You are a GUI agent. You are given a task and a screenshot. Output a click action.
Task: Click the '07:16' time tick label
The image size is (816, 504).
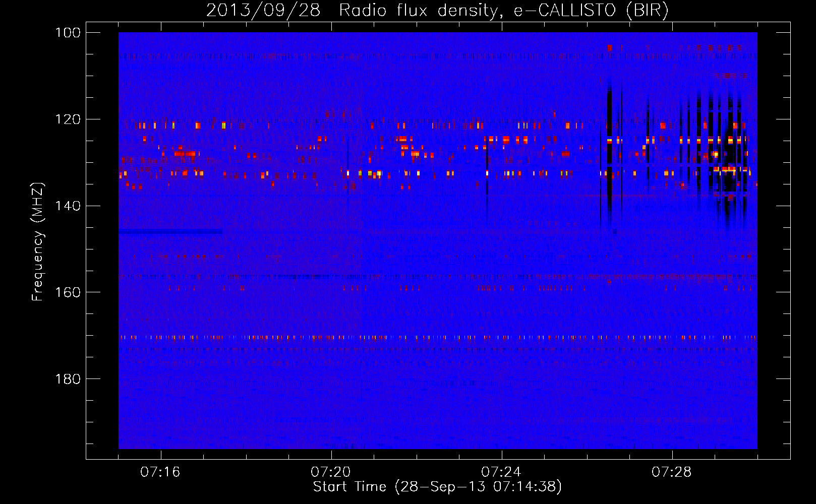tap(160, 472)
